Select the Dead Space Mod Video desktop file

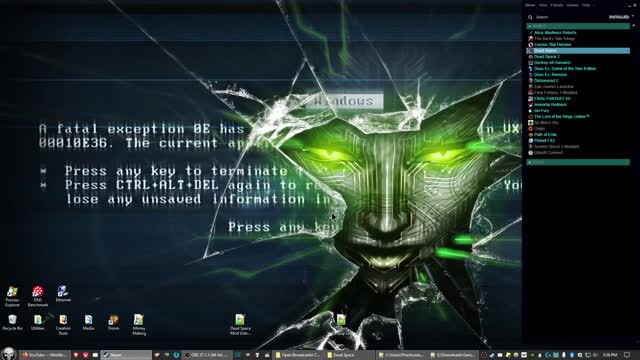tap(240, 324)
